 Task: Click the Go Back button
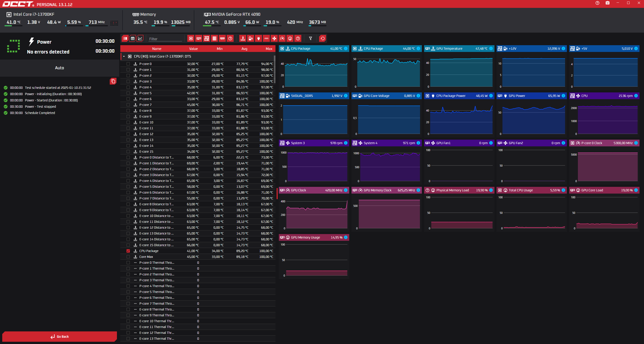click(x=60, y=337)
